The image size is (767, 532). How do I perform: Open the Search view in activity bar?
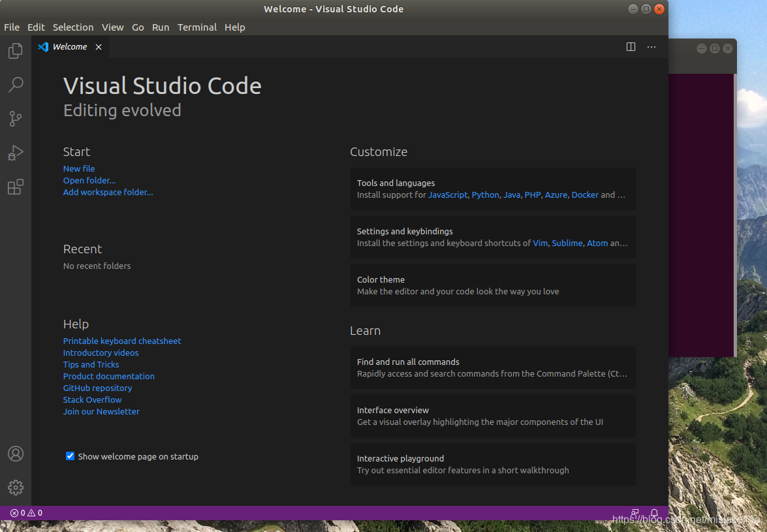tap(15, 85)
